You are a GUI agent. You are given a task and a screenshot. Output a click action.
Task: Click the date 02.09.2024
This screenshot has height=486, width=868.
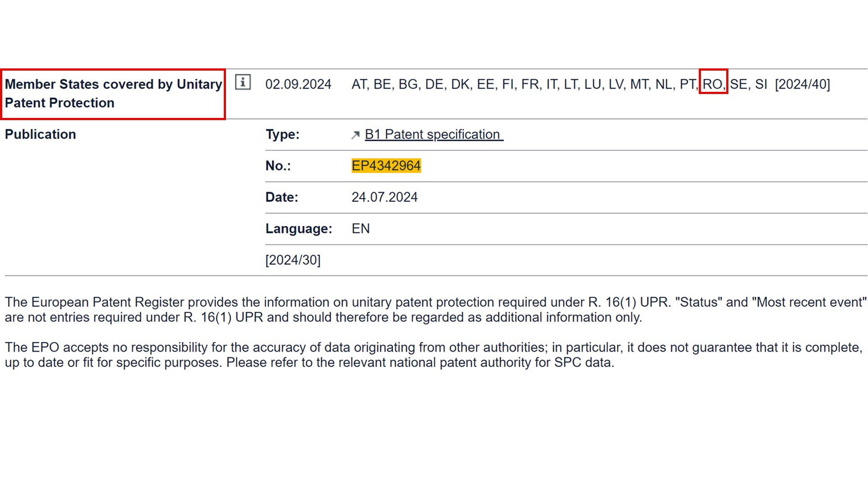coord(298,84)
